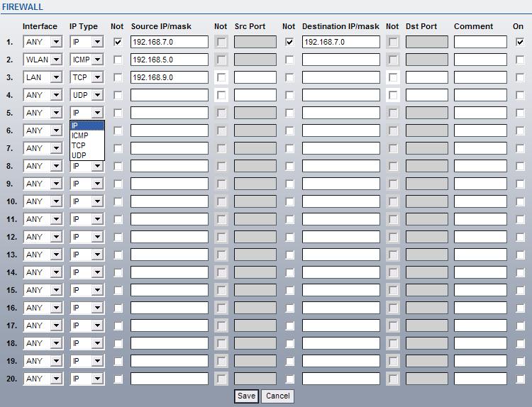This screenshot has width=532, height=407.
Task: Click destination IP field of rule 1
Action: pyautogui.click(x=340, y=42)
